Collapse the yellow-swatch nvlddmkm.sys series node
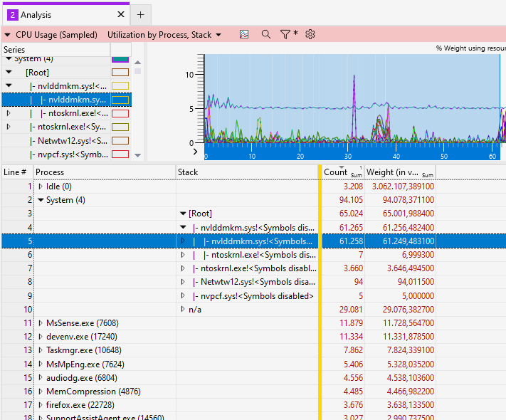The height and width of the screenshot is (420, 506). click(9, 85)
